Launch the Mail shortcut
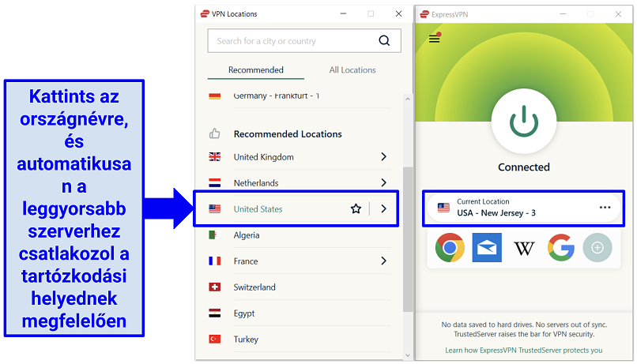 point(487,248)
